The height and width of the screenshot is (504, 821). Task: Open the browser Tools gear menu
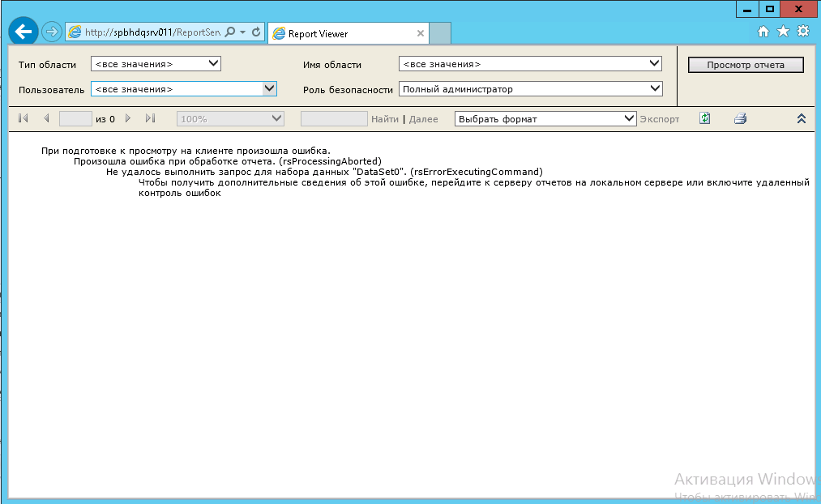[x=803, y=32]
